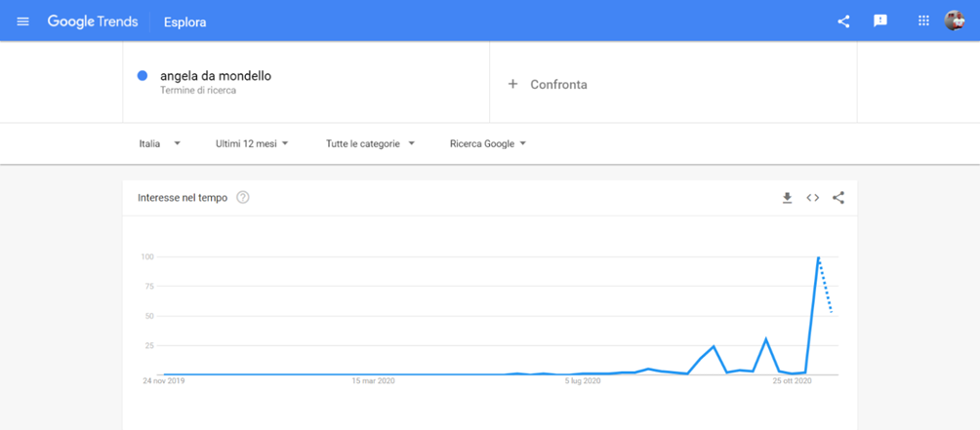Expand the Italia country dropdown
This screenshot has height=430, width=980.
point(160,143)
